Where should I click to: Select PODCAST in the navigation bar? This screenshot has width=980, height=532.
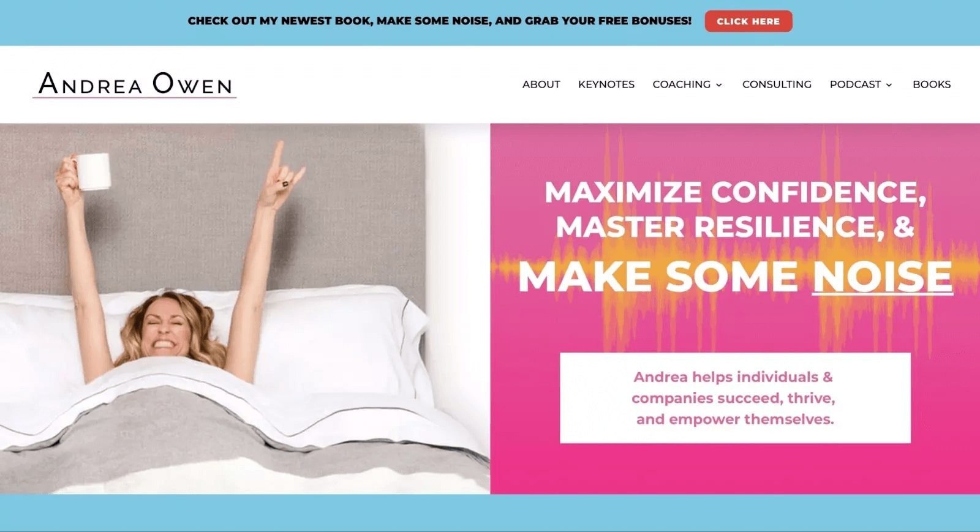855,84
